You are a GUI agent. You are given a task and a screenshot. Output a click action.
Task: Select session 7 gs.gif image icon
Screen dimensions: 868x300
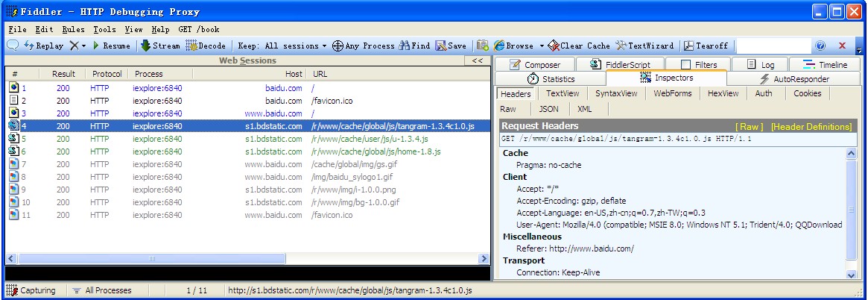click(14, 164)
